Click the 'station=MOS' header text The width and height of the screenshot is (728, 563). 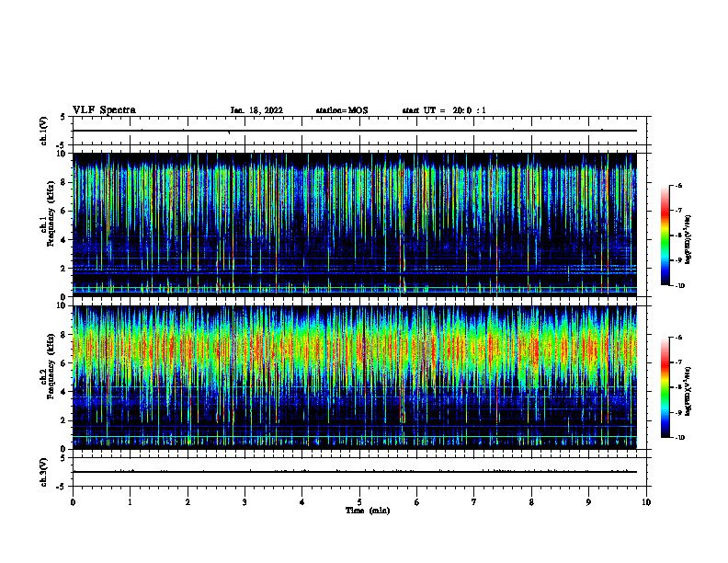point(342,110)
